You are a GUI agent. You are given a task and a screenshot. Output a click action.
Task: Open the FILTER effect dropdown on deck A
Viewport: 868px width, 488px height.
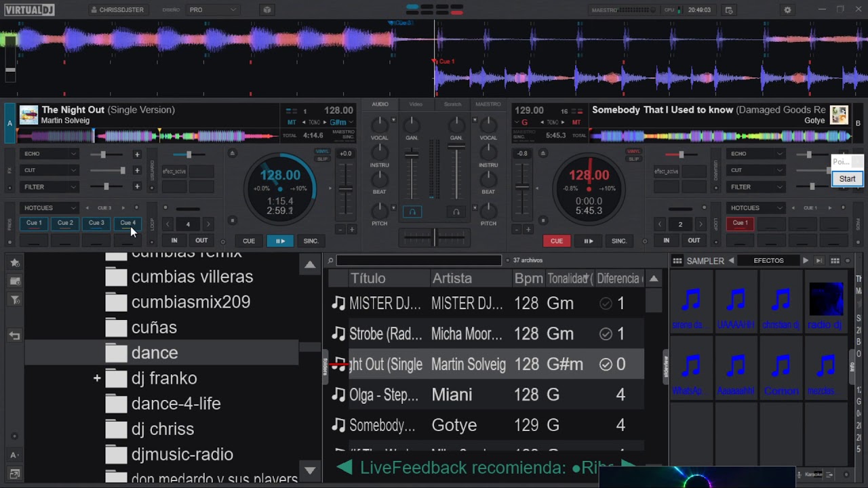pos(50,186)
